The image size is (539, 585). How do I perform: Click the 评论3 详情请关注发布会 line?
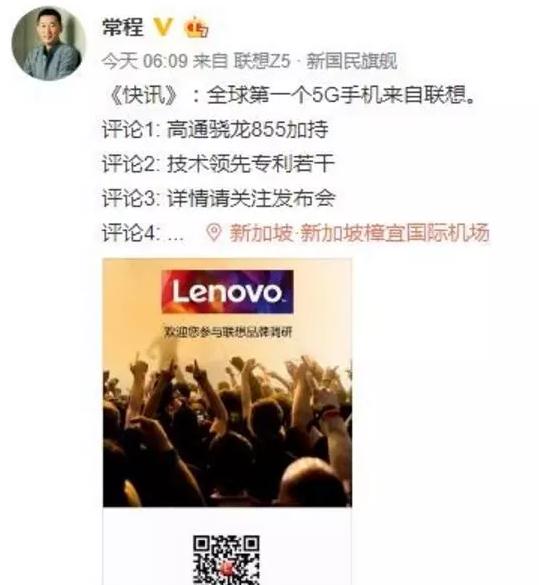pos(219,198)
